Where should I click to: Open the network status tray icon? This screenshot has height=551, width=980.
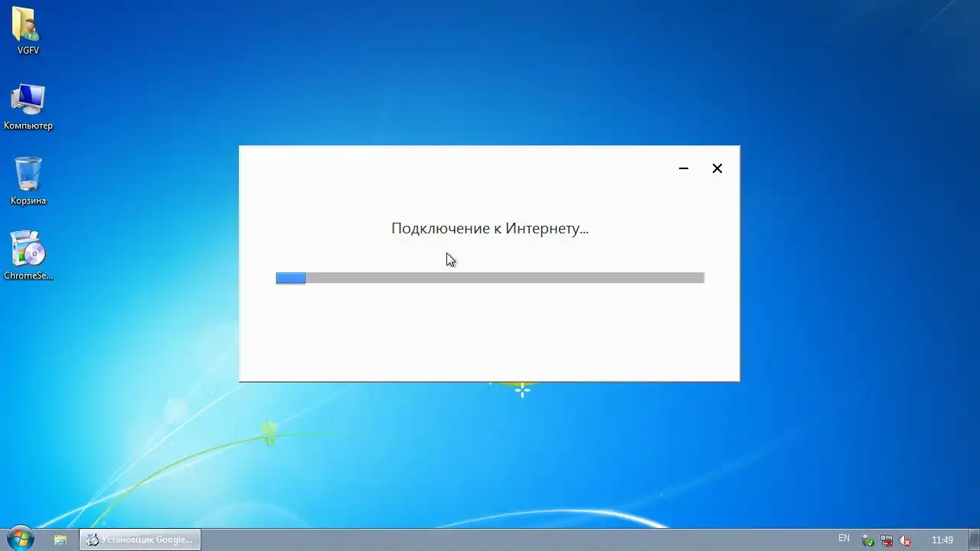(x=887, y=540)
